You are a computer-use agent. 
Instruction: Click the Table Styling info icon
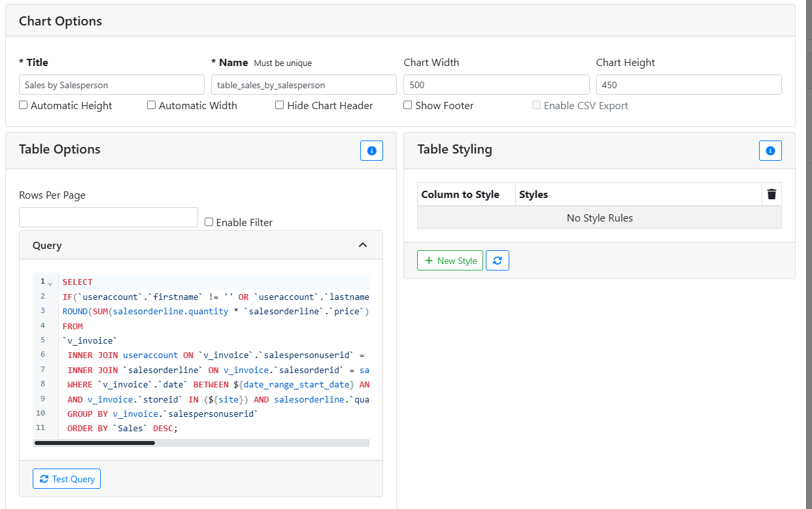click(770, 151)
